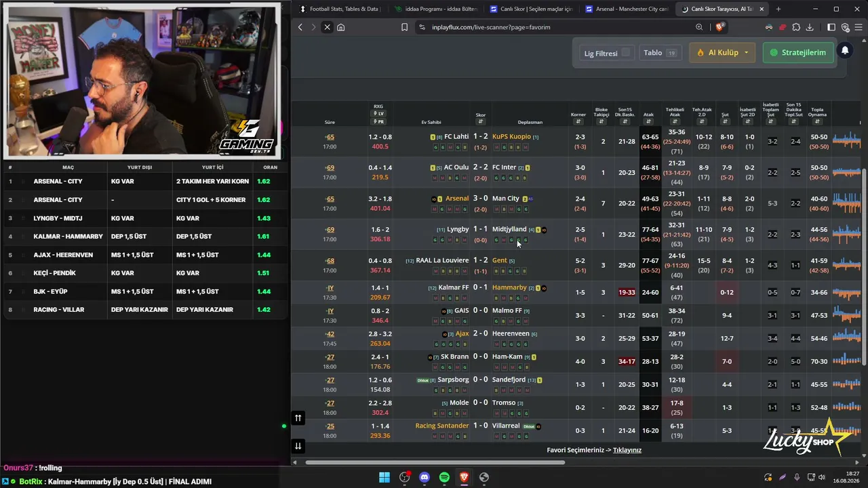
Task: Sort by the Tehlikeli Atak column arrows
Action: point(675,122)
